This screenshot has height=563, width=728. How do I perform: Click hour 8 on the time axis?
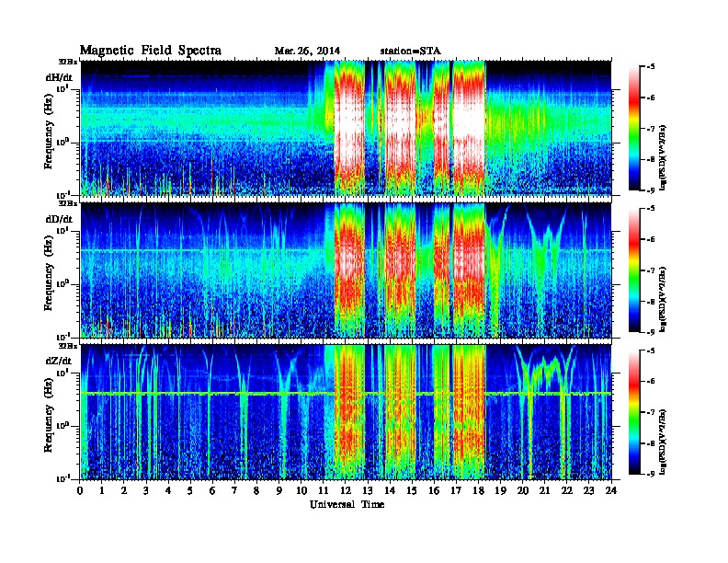pos(256,491)
